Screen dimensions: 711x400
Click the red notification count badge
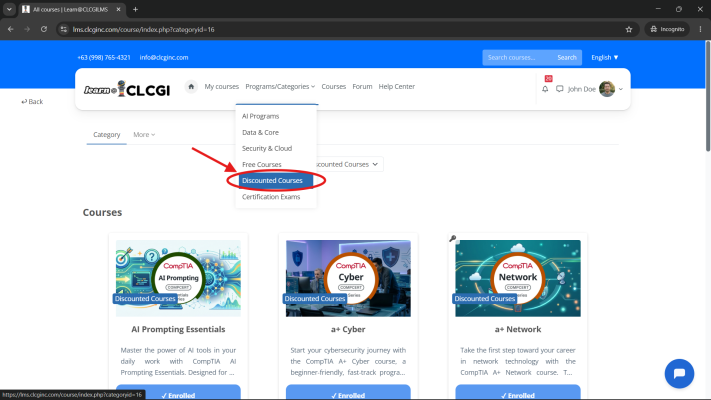coord(548,78)
